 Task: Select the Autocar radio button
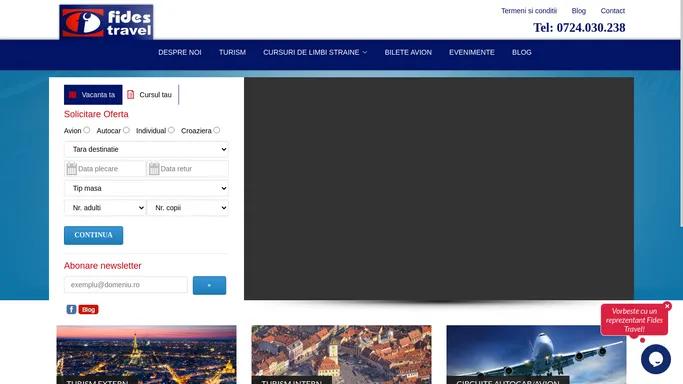[126, 130]
